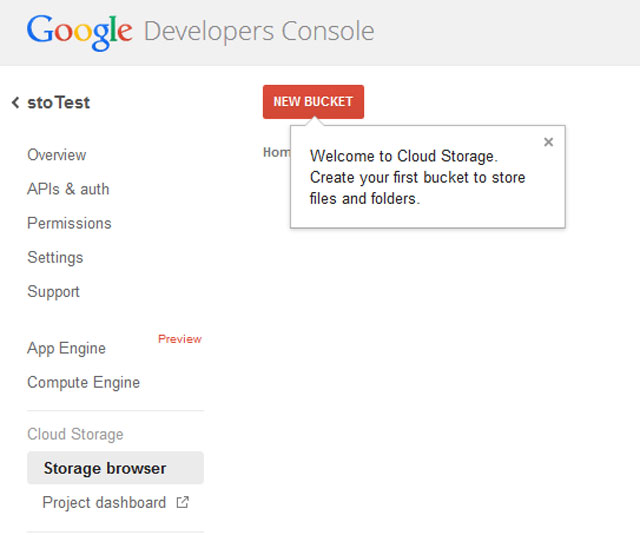Select Storage browser item
Screen dimensions: 640x535
point(116,468)
